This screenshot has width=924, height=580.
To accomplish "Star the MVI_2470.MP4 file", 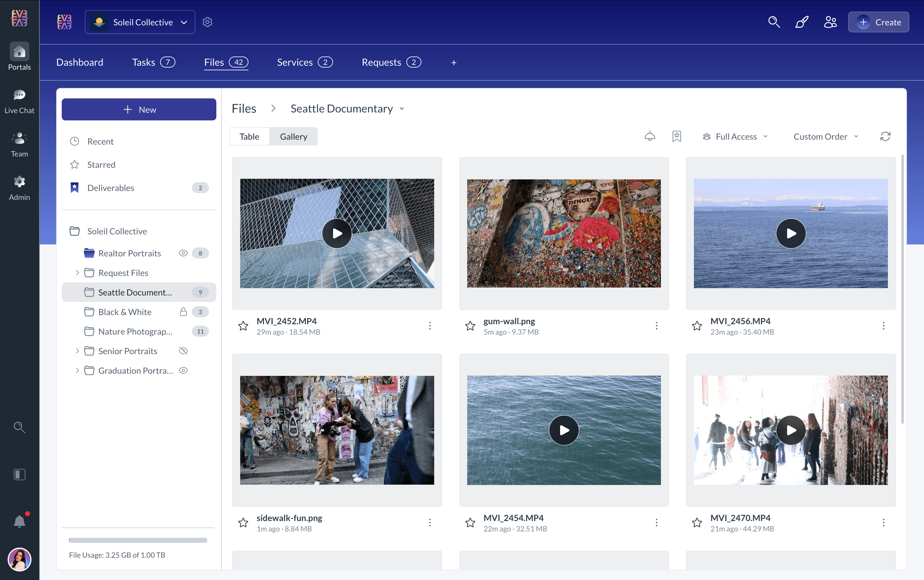I will click(697, 523).
